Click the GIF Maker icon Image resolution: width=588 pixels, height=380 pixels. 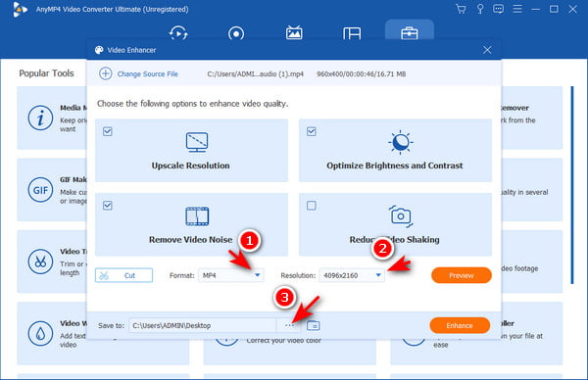coord(40,190)
